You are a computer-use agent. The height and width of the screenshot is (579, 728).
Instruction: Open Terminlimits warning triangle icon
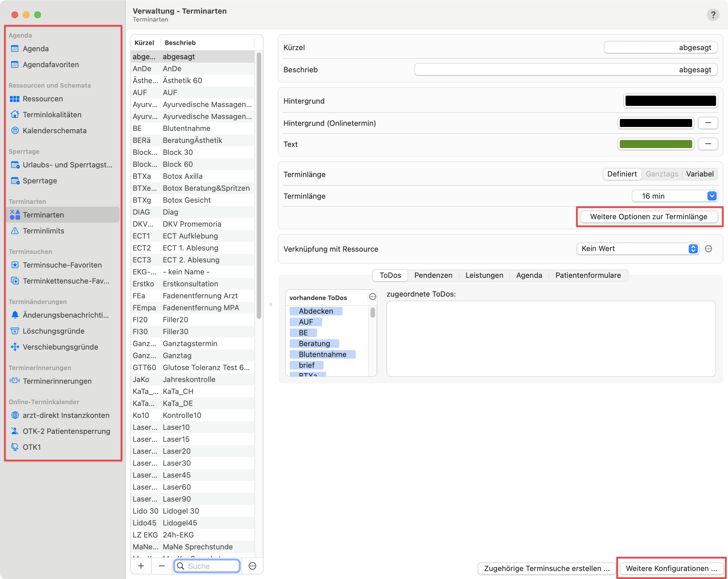tap(15, 231)
